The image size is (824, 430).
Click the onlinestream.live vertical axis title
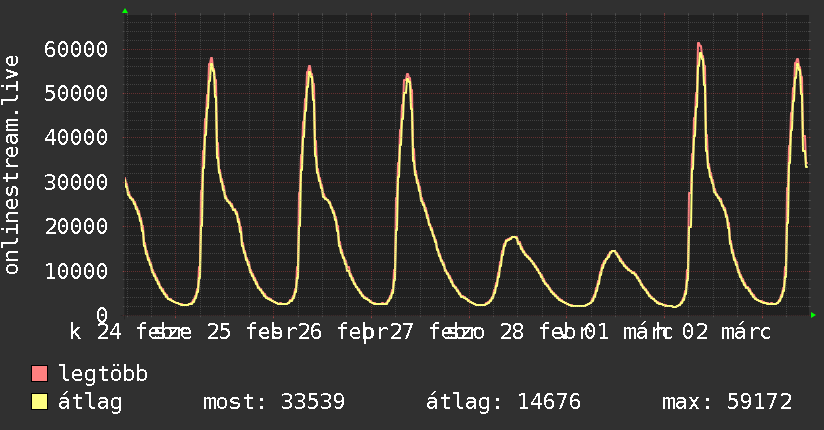(x=12, y=165)
